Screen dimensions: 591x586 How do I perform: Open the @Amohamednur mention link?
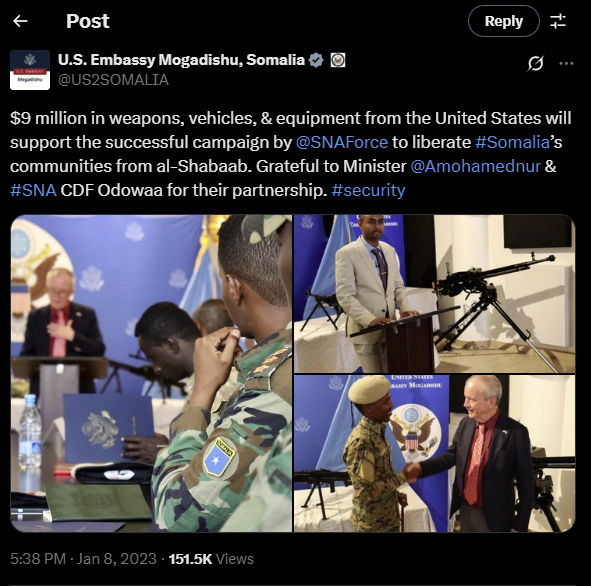[476, 166]
